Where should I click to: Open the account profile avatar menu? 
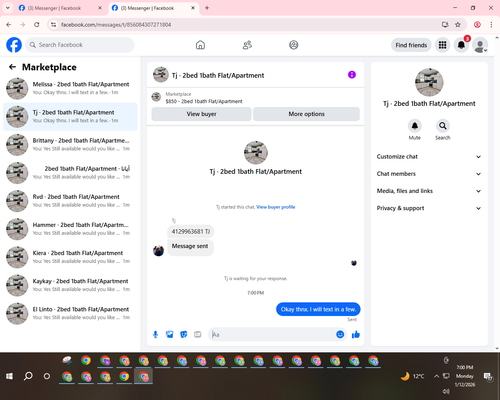point(480,45)
